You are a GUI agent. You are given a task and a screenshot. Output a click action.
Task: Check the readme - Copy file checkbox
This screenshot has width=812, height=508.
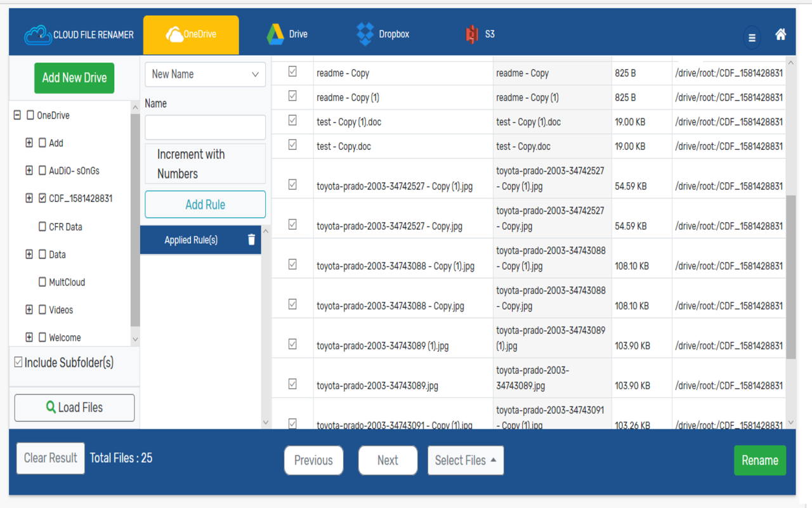click(292, 72)
